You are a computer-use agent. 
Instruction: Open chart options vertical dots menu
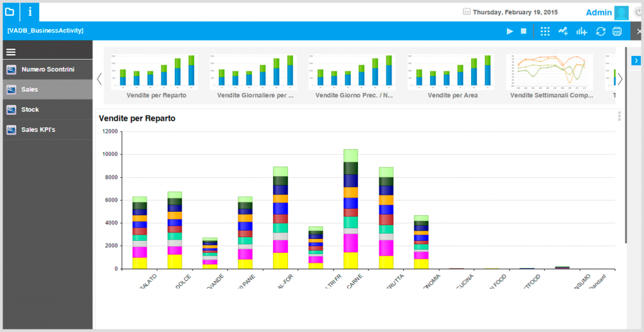(x=619, y=116)
